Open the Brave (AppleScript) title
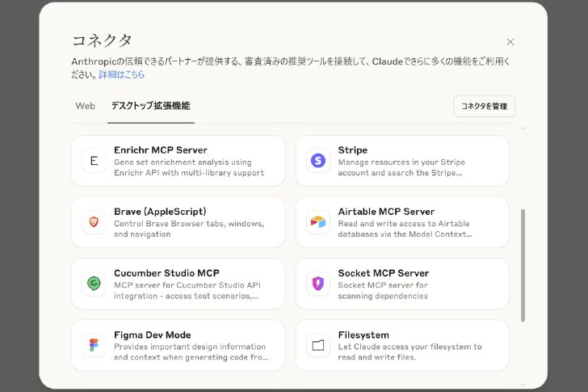Viewport: 588px width, 392px height. [160, 212]
